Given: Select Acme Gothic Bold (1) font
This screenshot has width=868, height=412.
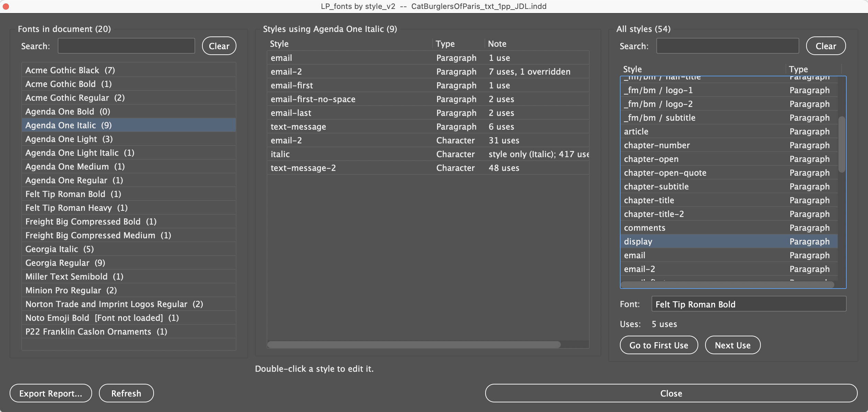Looking at the screenshot, I should click(129, 84).
